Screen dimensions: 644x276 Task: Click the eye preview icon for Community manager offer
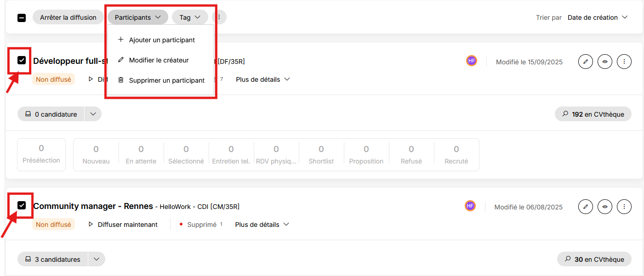click(604, 207)
